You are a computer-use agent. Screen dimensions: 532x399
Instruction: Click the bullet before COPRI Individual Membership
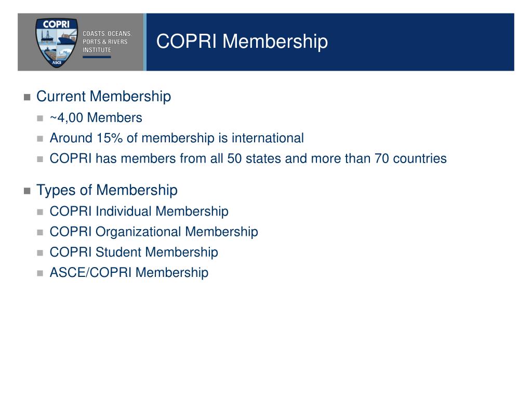(40, 212)
